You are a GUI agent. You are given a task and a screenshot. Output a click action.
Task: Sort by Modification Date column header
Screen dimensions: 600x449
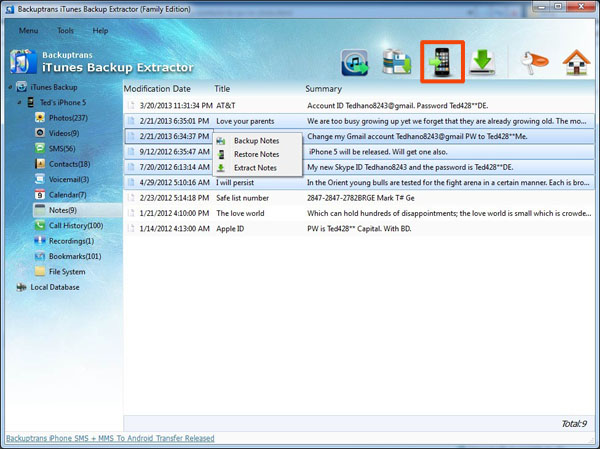[x=157, y=89]
